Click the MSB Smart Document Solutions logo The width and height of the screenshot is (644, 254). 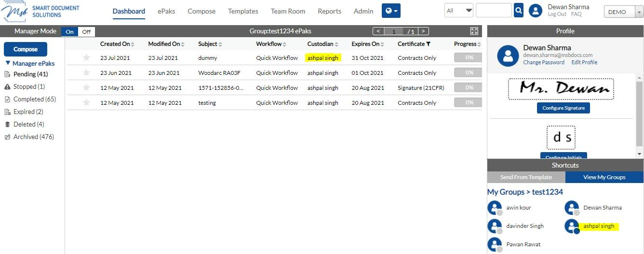tap(40, 12)
